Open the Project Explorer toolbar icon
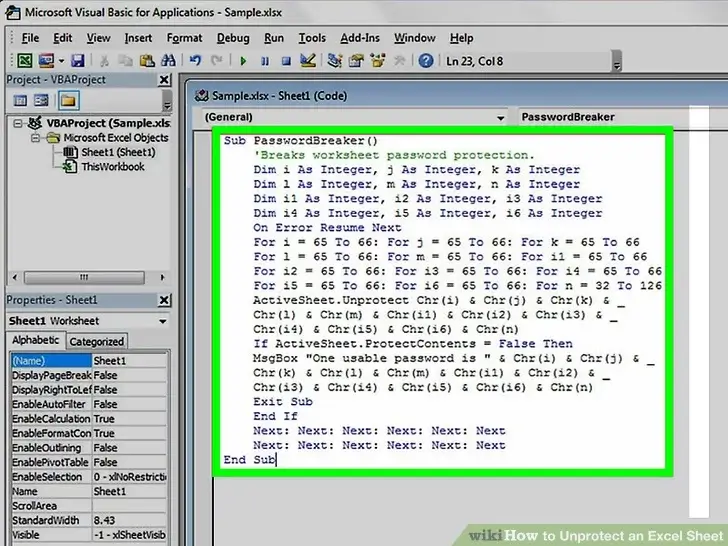Image resolution: width=728 pixels, height=546 pixels. [334, 61]
